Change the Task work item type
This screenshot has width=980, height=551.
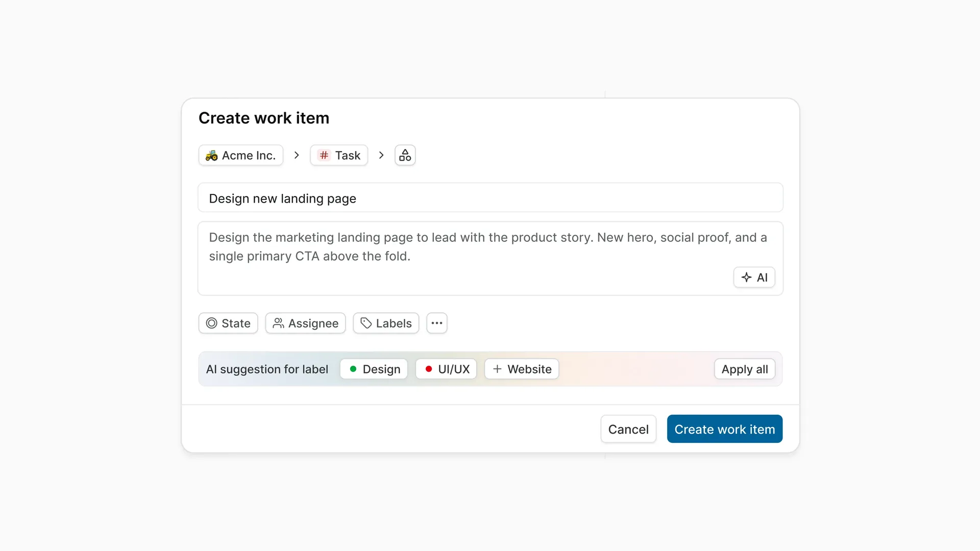pos(339,155)
